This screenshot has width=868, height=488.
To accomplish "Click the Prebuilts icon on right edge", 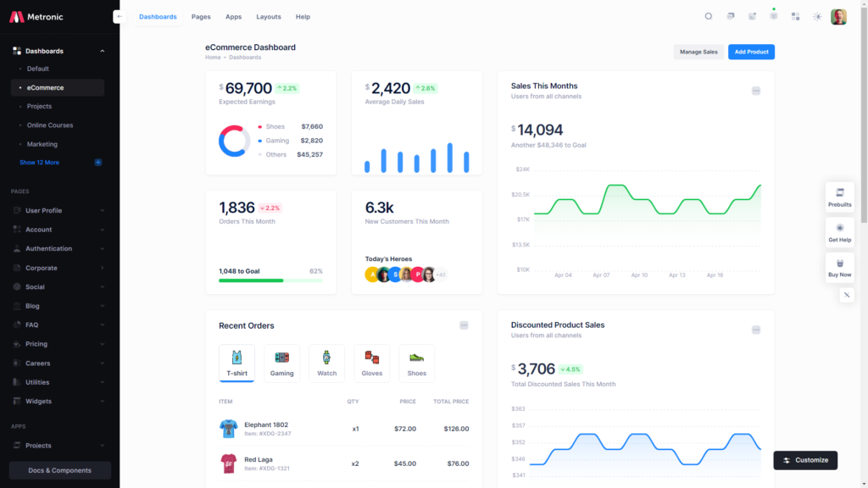I will 840,193.
